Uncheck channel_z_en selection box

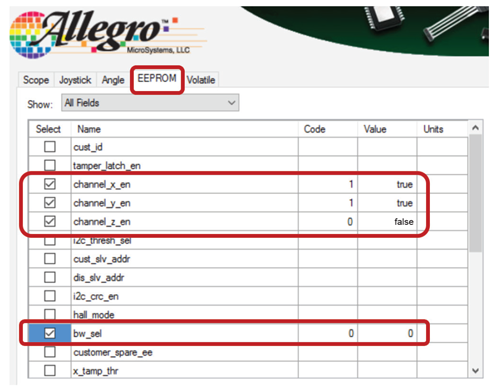(50, 221)
